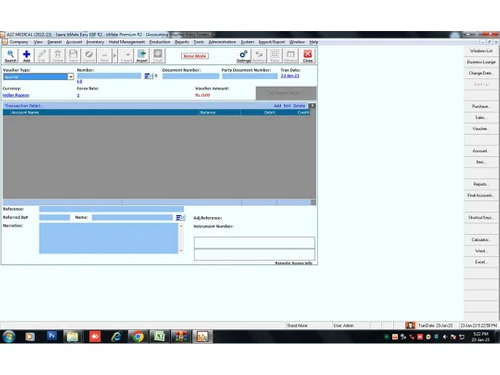Viewport: 500px width, 375px height.
Task: Open the Windows Start orb
Action: coord(9,337)
